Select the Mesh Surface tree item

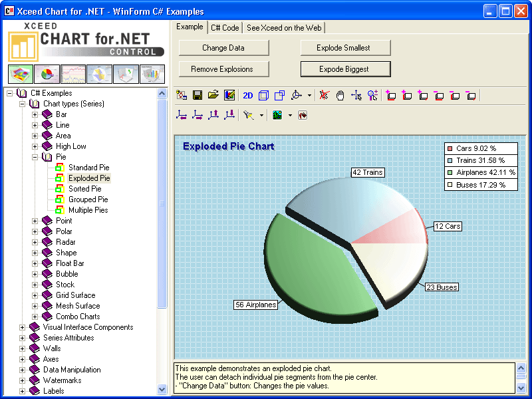tap(78, 306)
